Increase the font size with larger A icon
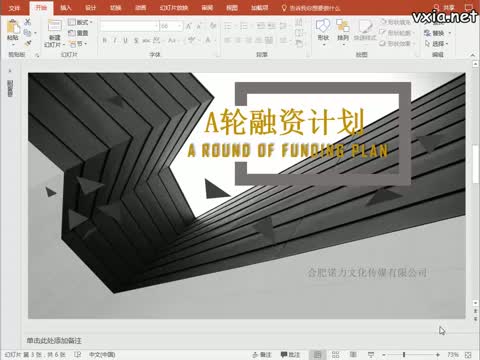This screenshot has height=360, width=480. (x=189, y=26)
